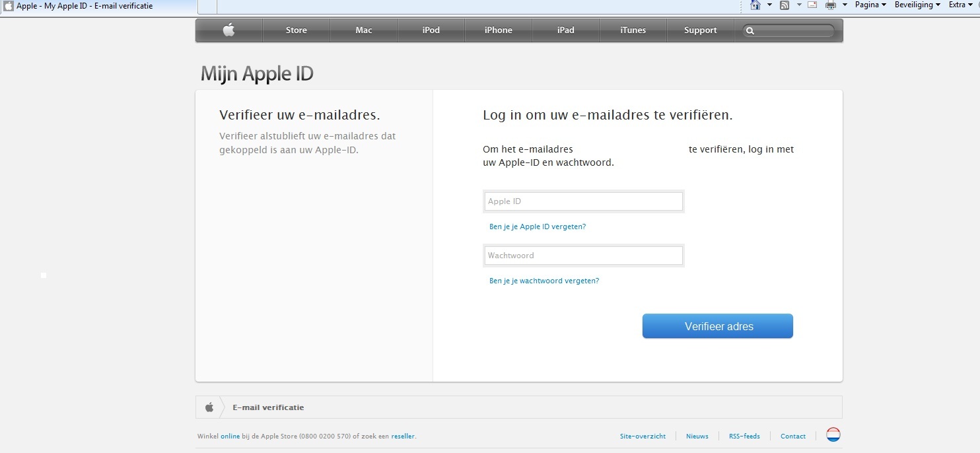This screenshot has height=453, width=980.
Task: Open the iPod navigation tab
Action: pos(431,30)
